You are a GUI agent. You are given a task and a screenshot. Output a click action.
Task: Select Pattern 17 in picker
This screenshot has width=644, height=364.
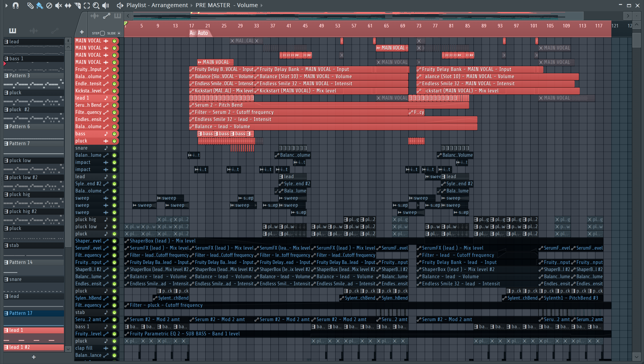click(34, 313)
